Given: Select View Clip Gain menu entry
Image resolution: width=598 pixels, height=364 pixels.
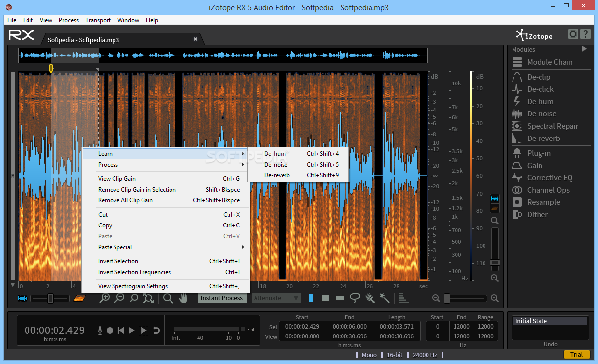Looking at the screenshot, I should (x=166, y=179).
